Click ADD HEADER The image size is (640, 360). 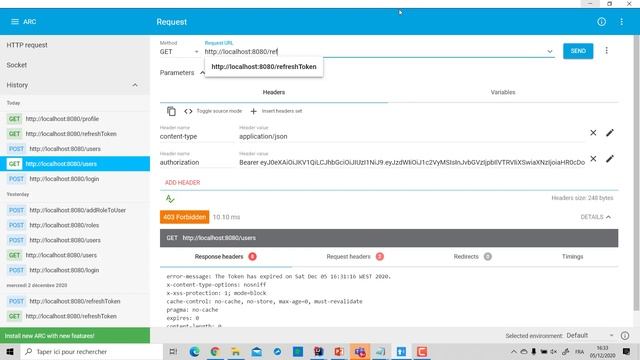coord(182,182)
